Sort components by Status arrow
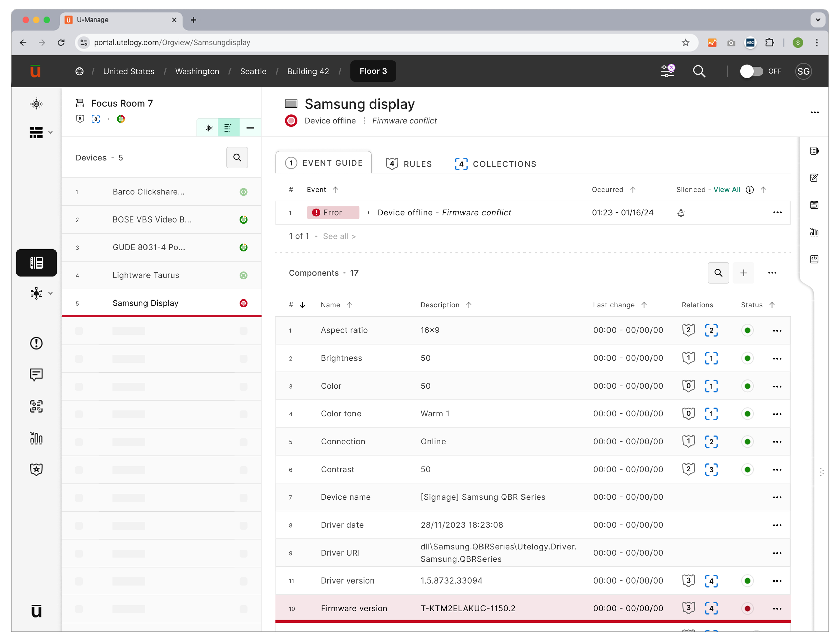The image size is (840, 641). (772, 305)
